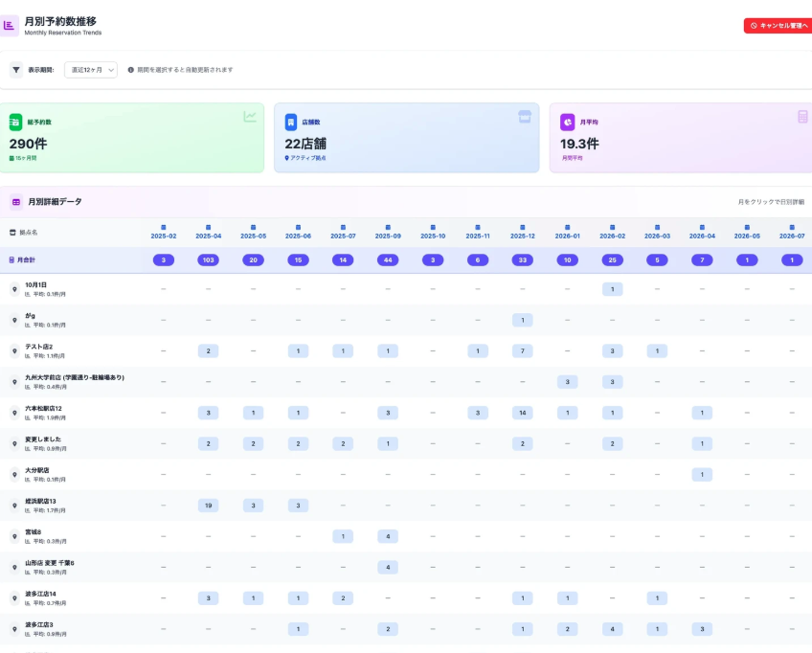Click the アクティブ拠点 label

tap(308, 158)
